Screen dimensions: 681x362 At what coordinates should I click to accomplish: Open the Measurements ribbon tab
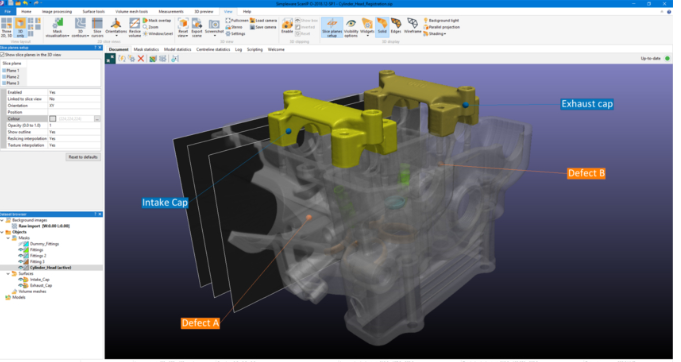[x=171, y=12]
